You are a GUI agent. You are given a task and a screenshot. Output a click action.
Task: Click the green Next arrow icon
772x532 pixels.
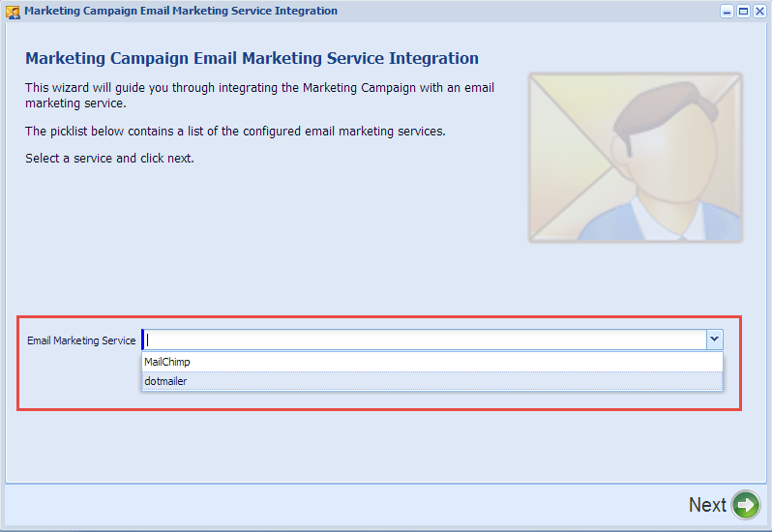coord(746,505)
